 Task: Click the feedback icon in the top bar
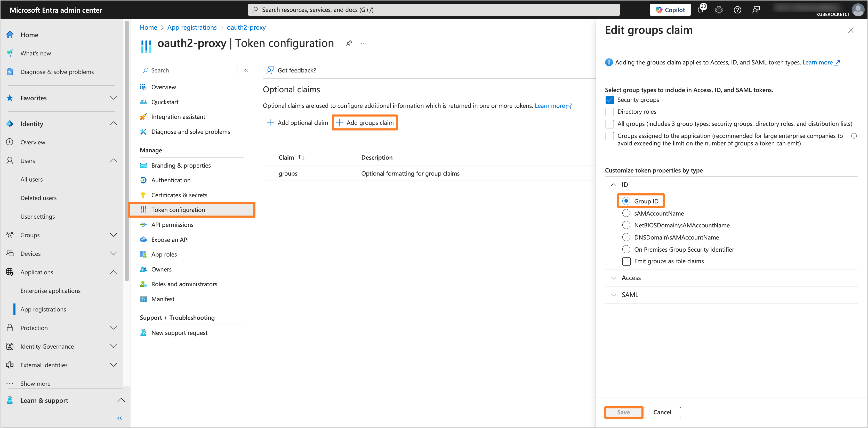tap(756, 10)
